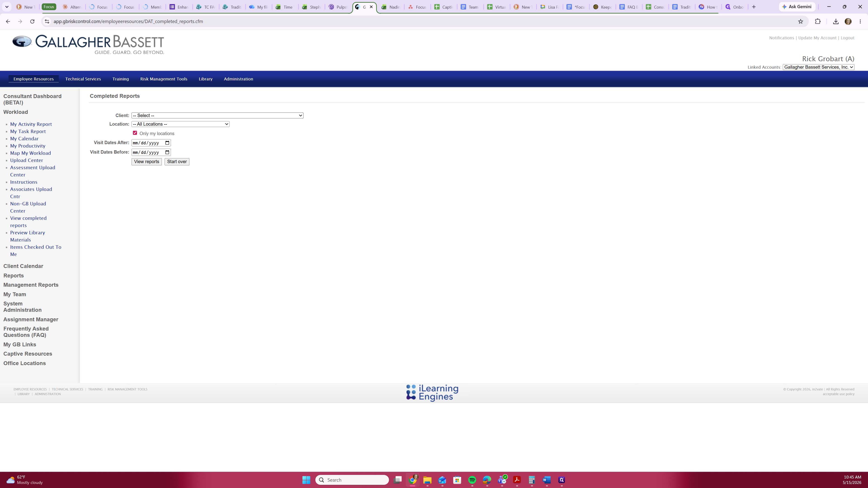Open Chrome downloads icon
Screen dimensions: 868x488
tap(836, 21)
